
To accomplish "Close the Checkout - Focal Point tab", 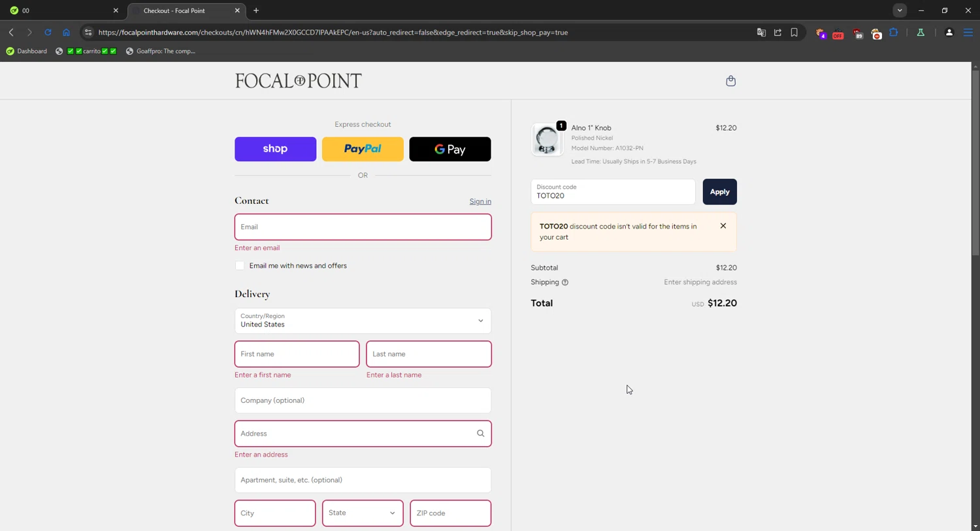I will click(x=237, y=10).
